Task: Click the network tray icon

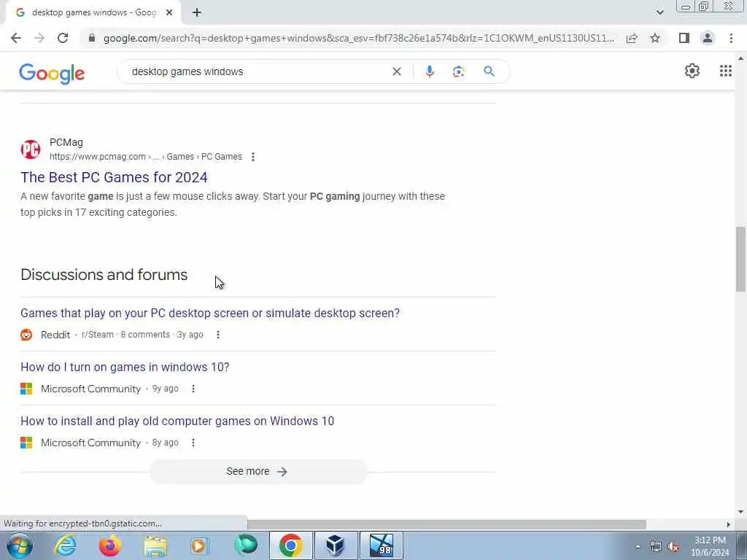Action: 656,547
